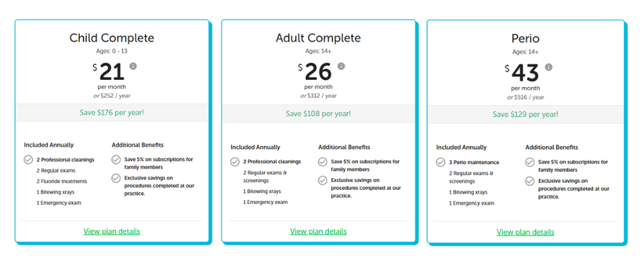Click checkmark icon next to Child plan Professional cleanings
644x262 pixels.
tap(28, 160)
